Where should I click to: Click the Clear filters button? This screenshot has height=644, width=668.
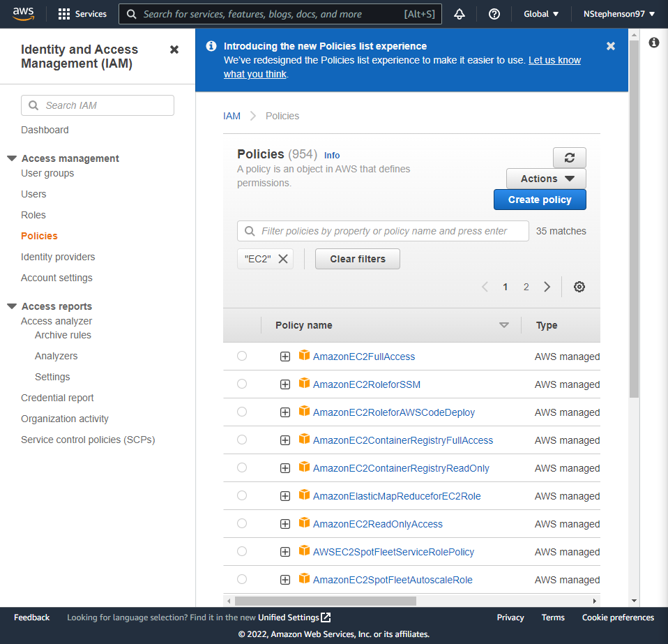(358, 259)
